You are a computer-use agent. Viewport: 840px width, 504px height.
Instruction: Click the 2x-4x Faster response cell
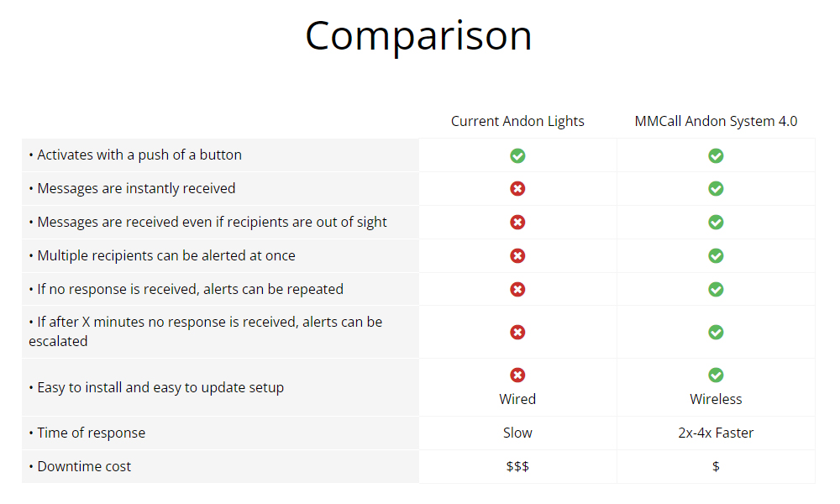(x=716, y=433)
